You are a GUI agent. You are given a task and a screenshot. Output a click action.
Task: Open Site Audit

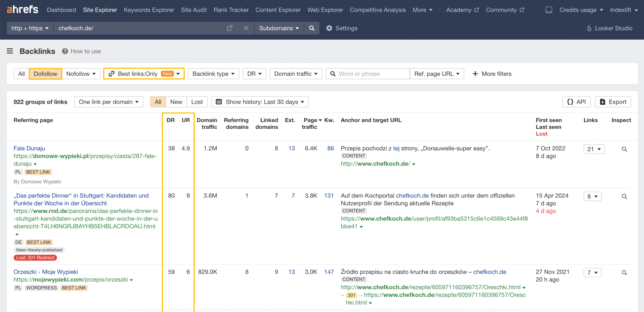click(194, 10)
